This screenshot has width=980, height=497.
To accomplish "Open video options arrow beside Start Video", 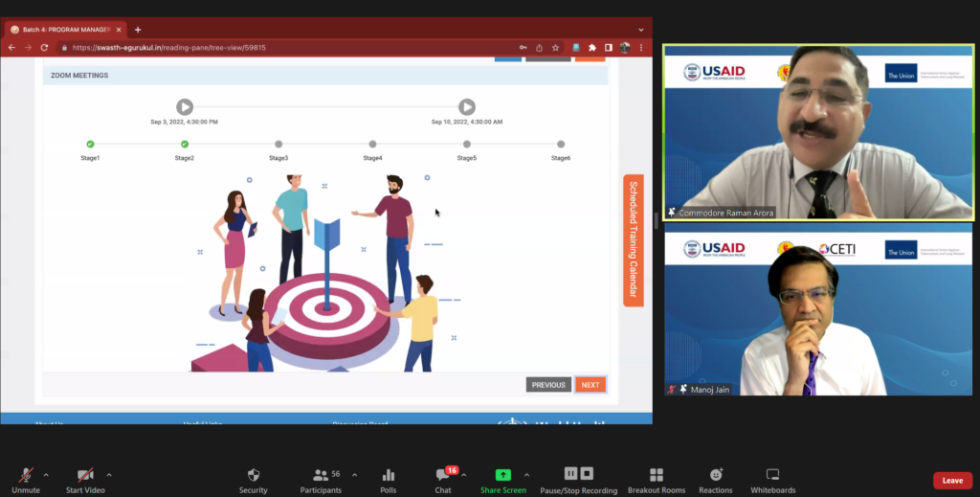I will click(x=109, y=475).
